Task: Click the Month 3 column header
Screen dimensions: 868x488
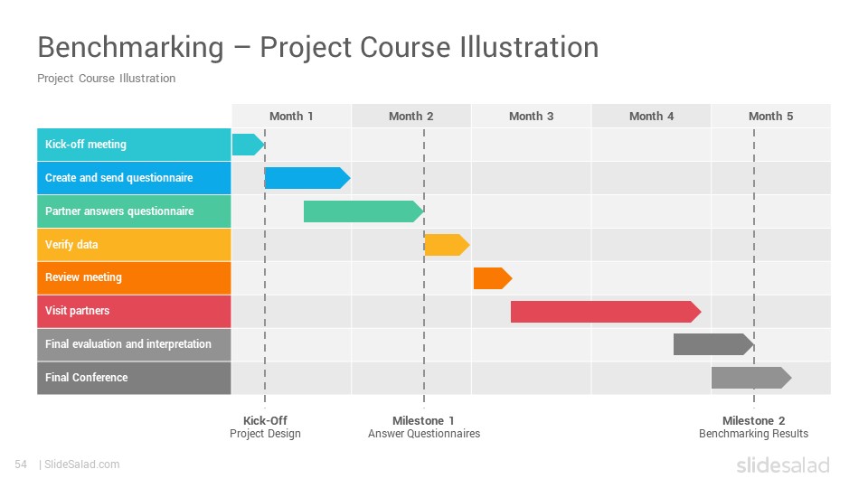Action: 531,117
